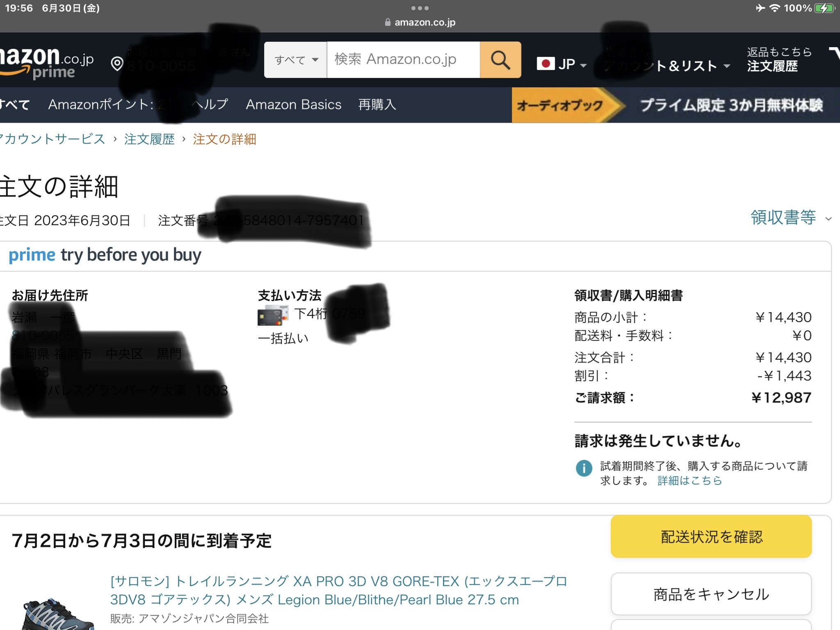Image resolution: width=840 pixels, height=630 pixels.
Task: Click inside the 検索 Amazon.co.jp search field
Action: pyautogui.click(x=403, y=60)
